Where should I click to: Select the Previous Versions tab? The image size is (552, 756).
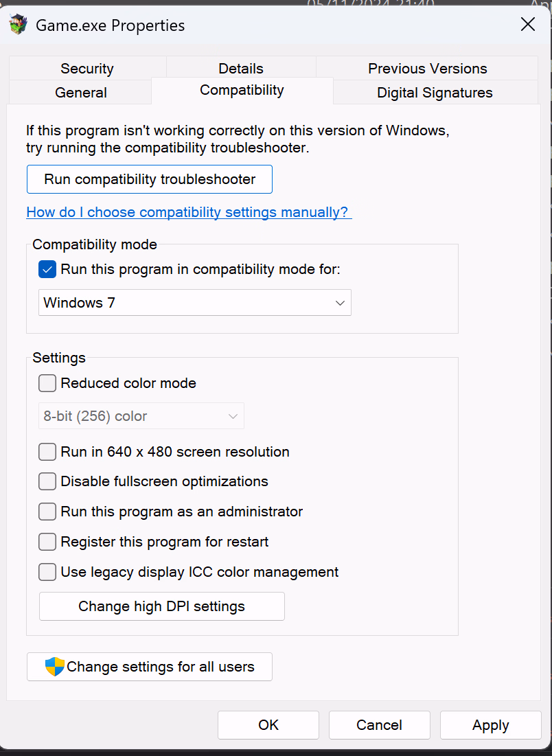pyautogui.click(x=428, y=69)
